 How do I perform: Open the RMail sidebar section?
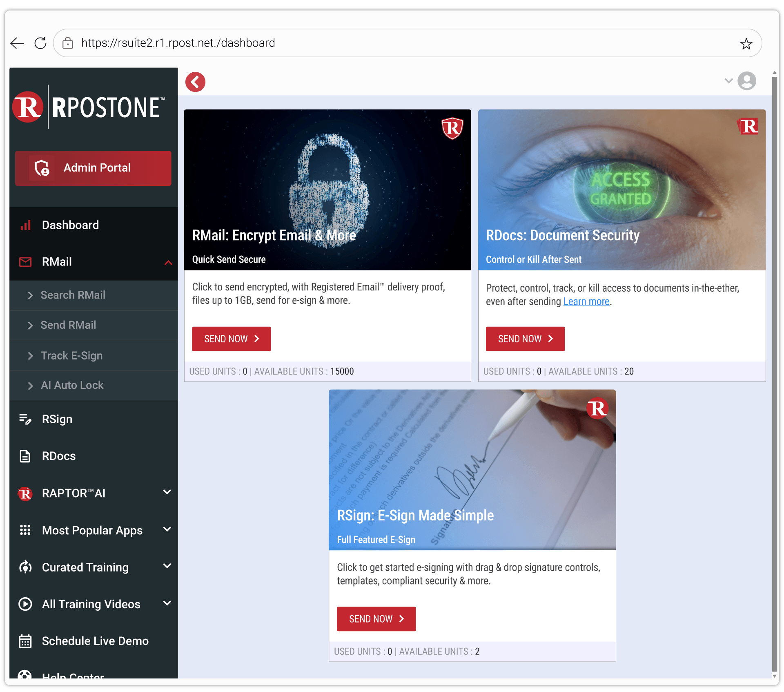tap(94, 262)
